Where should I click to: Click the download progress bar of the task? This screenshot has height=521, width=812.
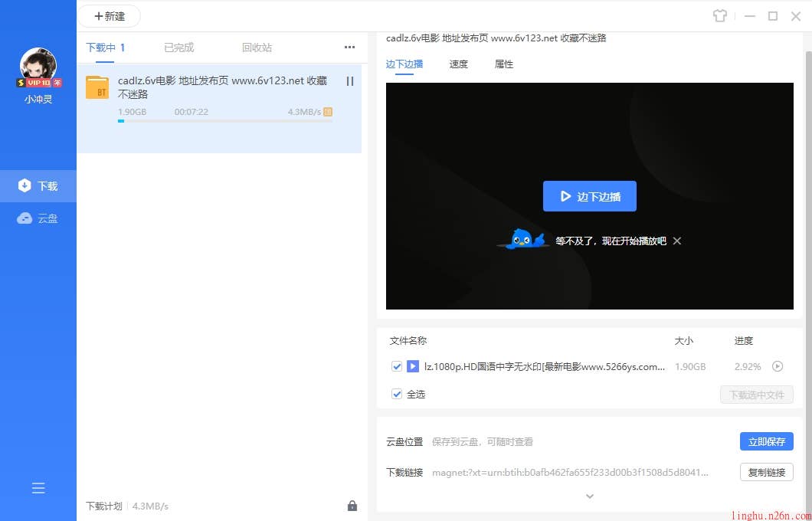point(224,121)
